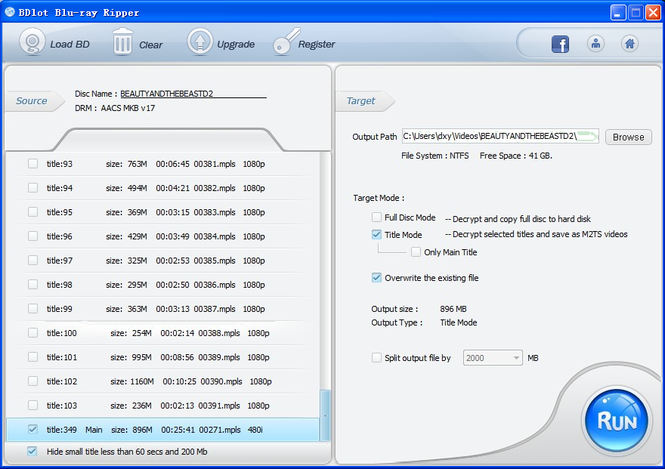Open the Facebook page icon
The width and height of the screenshot is (665, 469).
click(560, 44)
